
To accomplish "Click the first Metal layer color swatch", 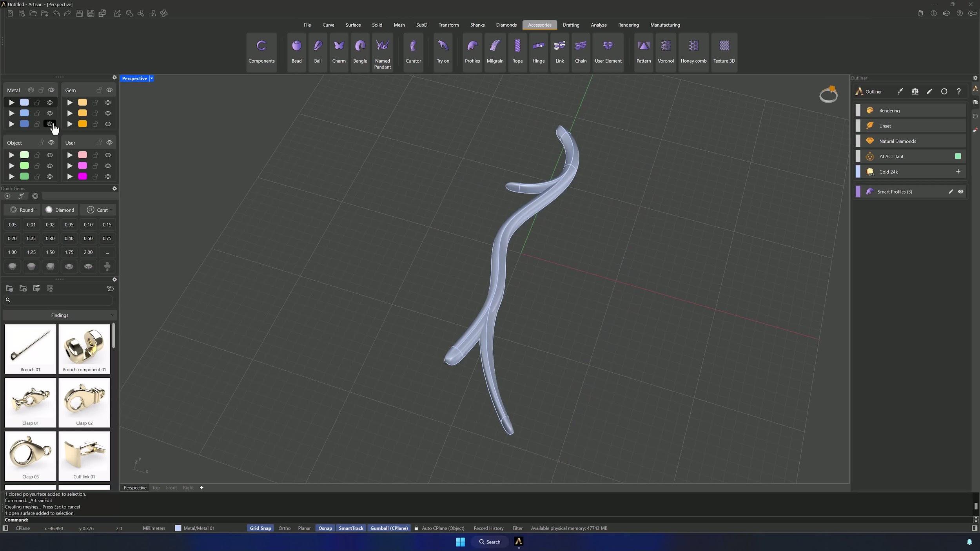I will 24,102.
